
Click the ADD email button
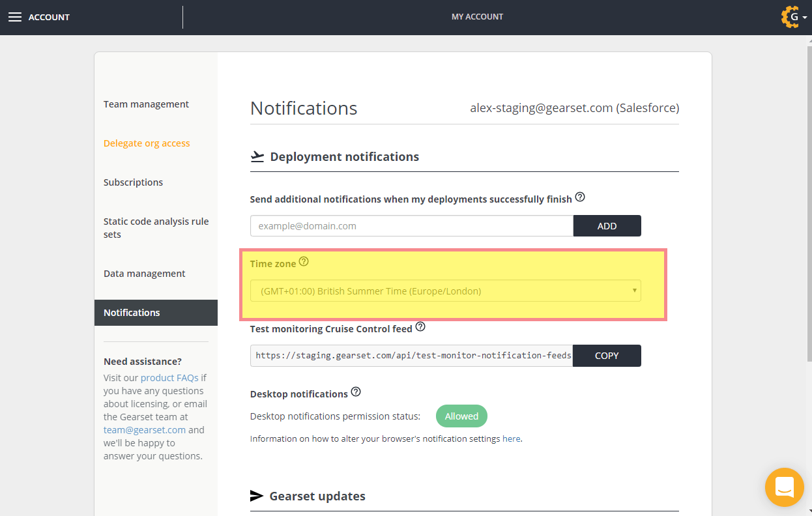click(x=607, y=226)
